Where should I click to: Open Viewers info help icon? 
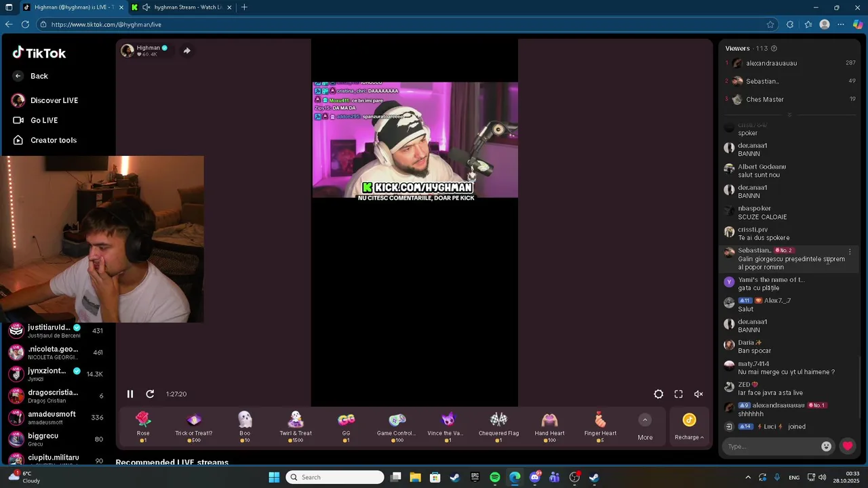(x=774, y=49)
